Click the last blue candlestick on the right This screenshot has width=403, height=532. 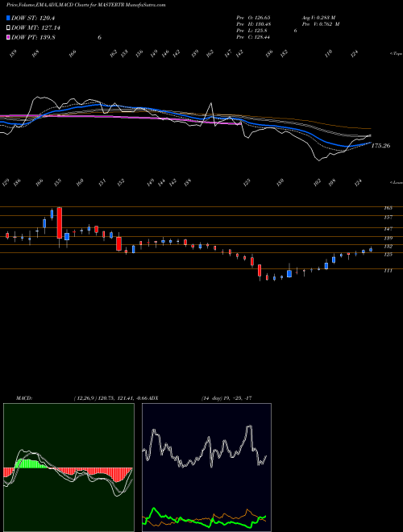pos(371,250)
